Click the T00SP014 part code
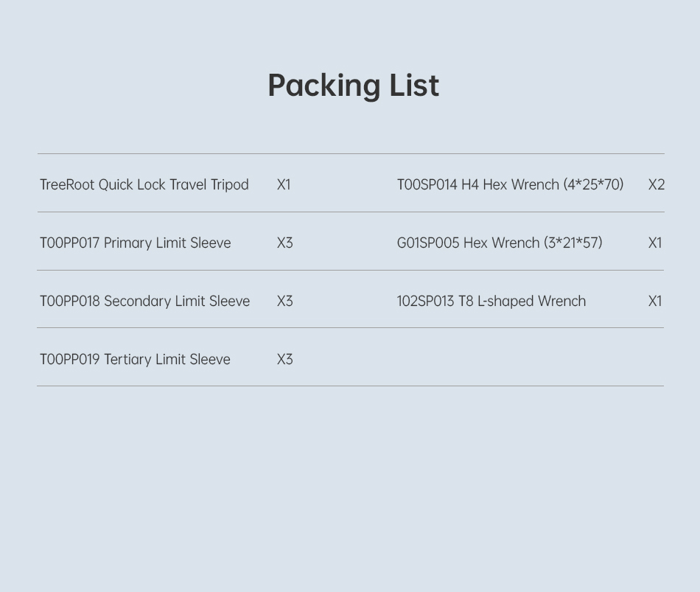The height and width of the screenshot is (592, 700). [x=427, y=184]
